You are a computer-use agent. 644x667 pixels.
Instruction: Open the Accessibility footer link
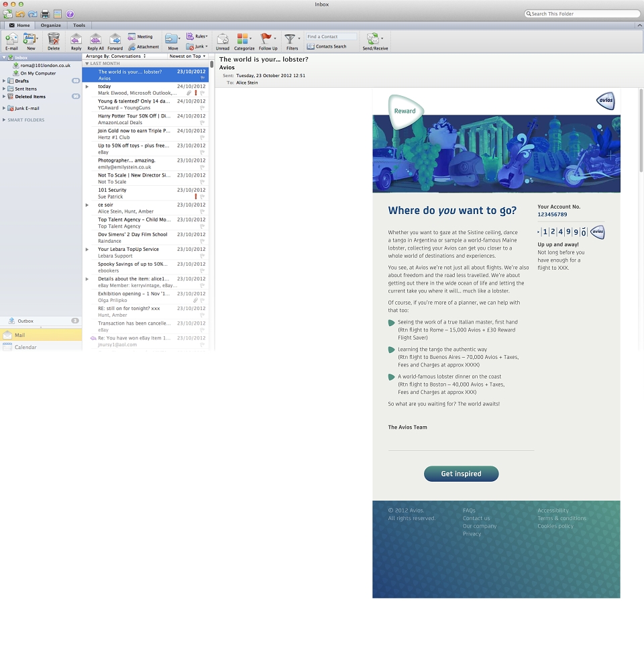(553, 511)
